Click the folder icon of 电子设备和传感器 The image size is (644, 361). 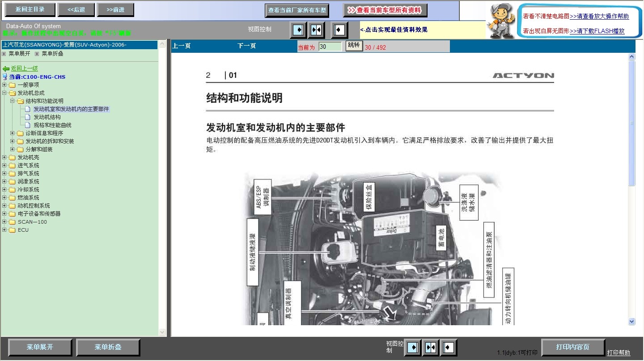12,214
